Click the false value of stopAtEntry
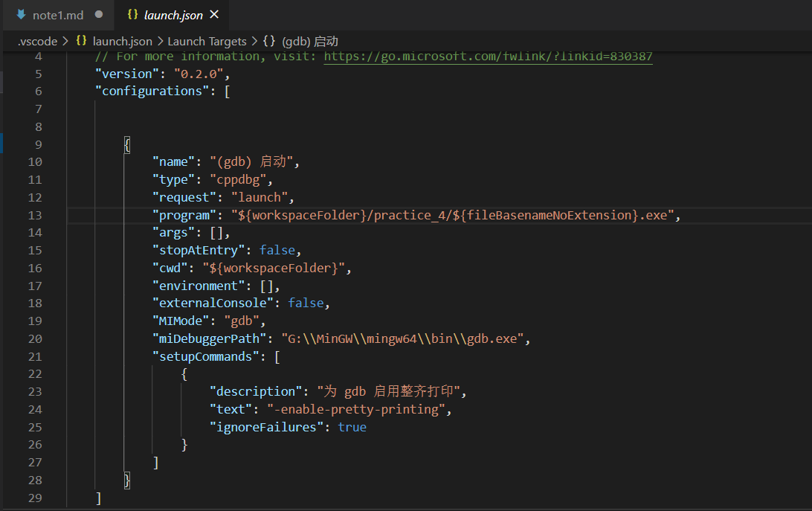The image size is (812, 511). (x=280, y=251)
